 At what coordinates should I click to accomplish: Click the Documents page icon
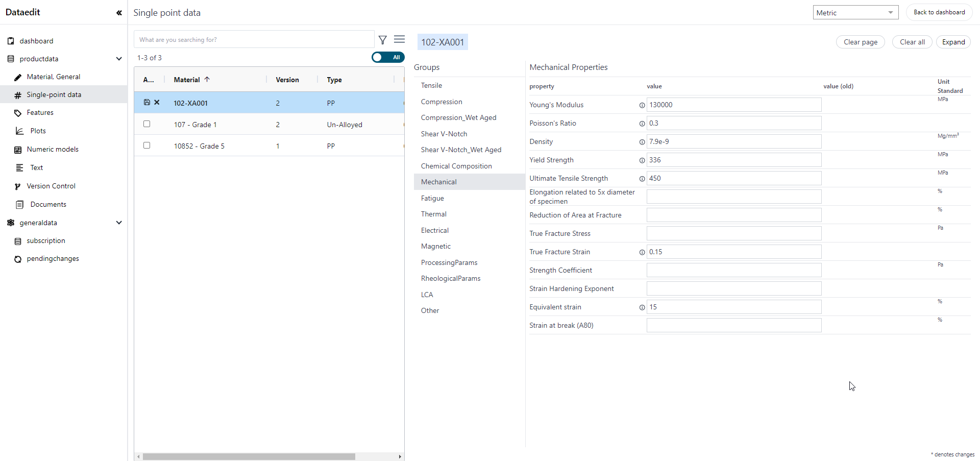coord(19,204)
